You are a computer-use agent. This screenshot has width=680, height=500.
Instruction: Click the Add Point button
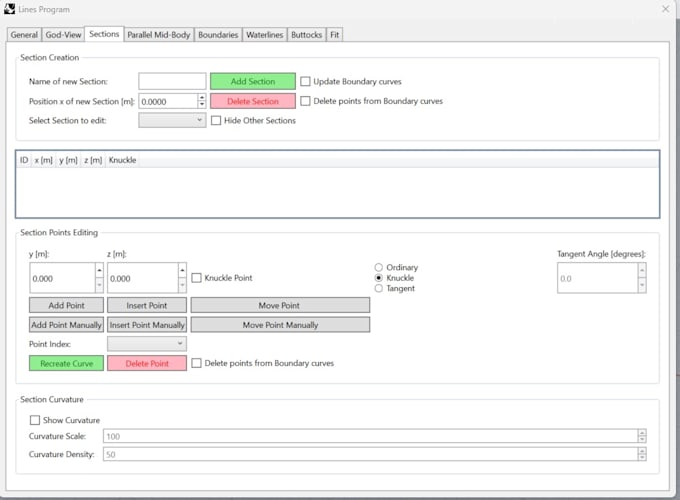[66, 305]
